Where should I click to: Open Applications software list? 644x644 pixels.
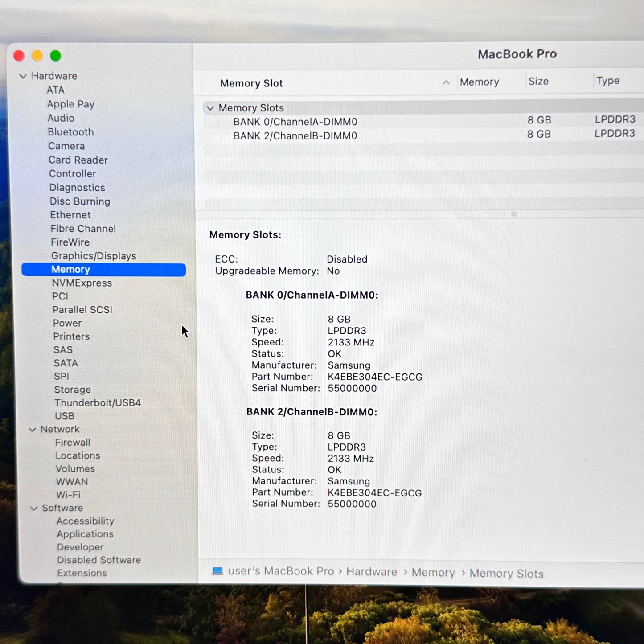(85, 534)
